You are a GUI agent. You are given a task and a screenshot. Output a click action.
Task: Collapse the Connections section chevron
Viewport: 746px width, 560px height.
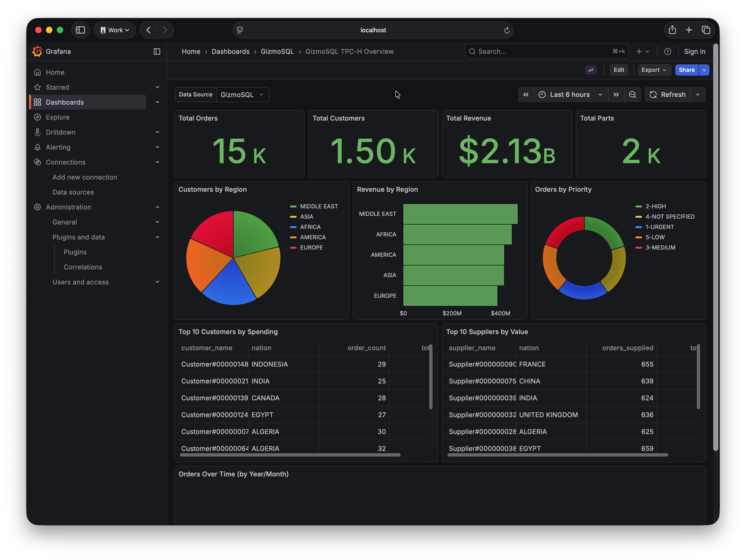pyautogui.click(x=157, y=162)
